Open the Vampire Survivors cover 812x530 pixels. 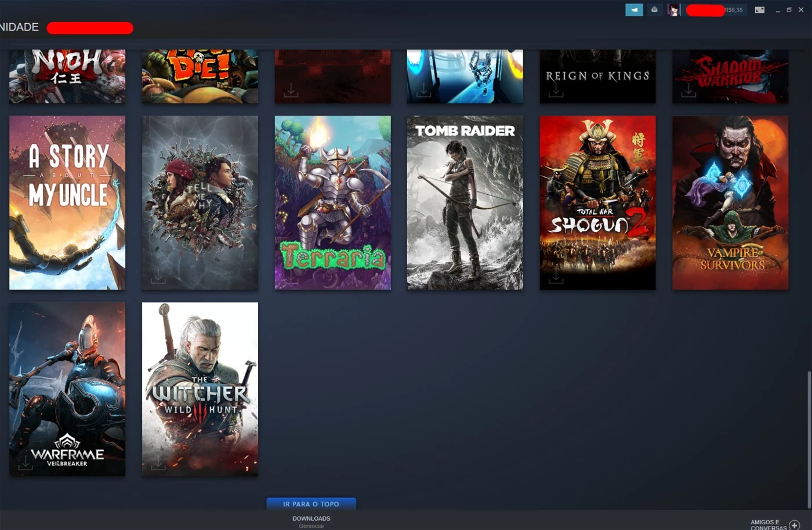[730, 202]
